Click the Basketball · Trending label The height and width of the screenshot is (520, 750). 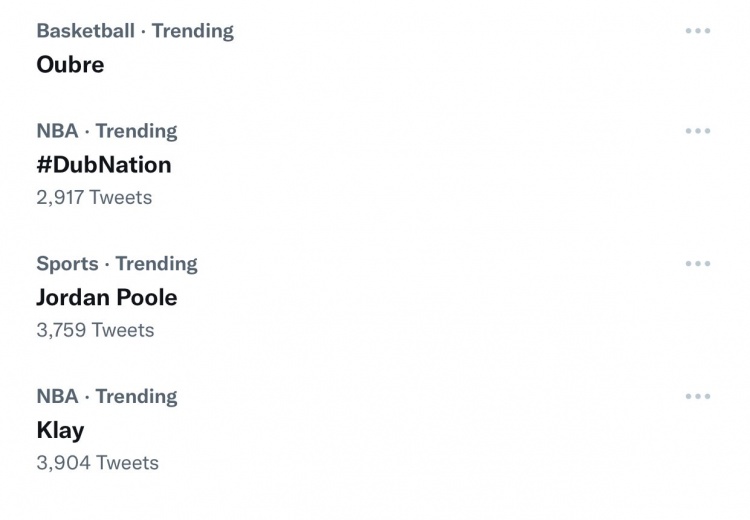point(135,31)
